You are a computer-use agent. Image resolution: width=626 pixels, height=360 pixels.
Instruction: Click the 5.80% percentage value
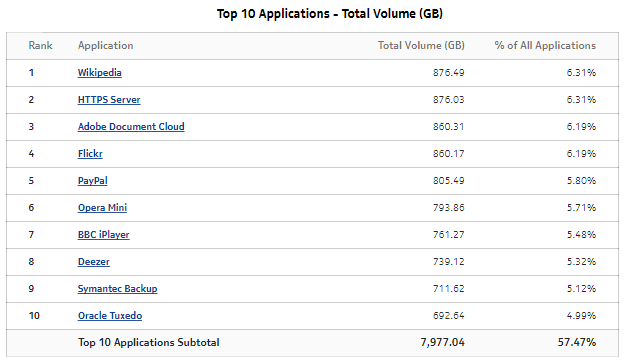click(581, 181)
